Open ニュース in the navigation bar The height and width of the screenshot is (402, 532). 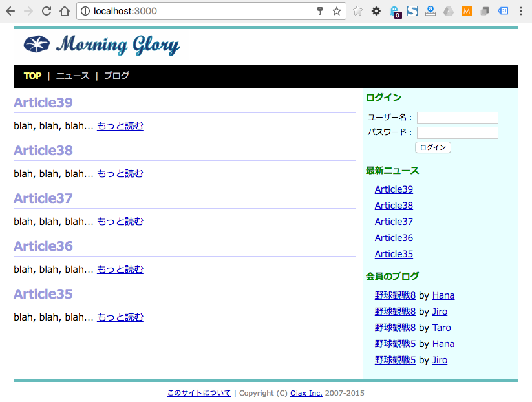tap(72, 76)
